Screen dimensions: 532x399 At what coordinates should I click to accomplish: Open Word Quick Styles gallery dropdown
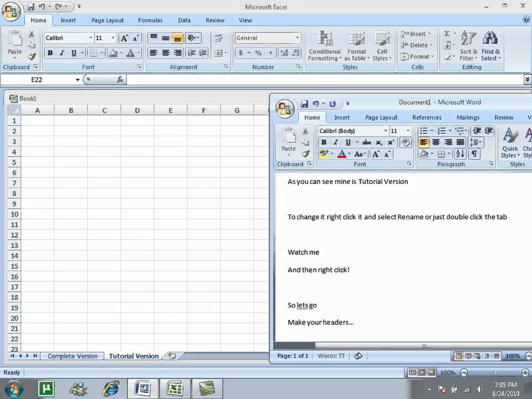510,142
